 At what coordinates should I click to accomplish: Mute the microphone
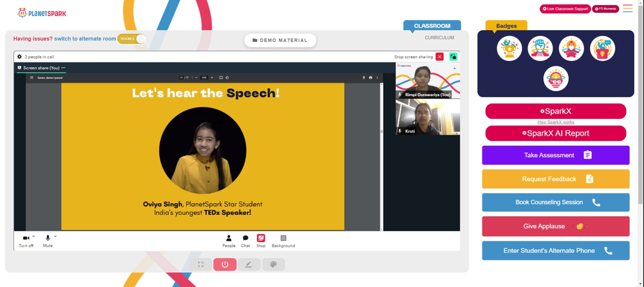tap(48, 241)
